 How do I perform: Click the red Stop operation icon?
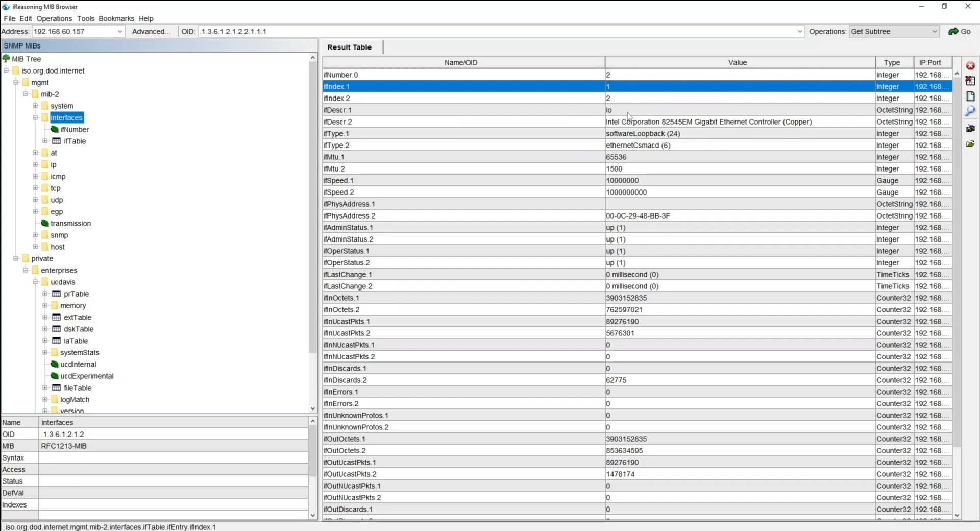point(970,66)
